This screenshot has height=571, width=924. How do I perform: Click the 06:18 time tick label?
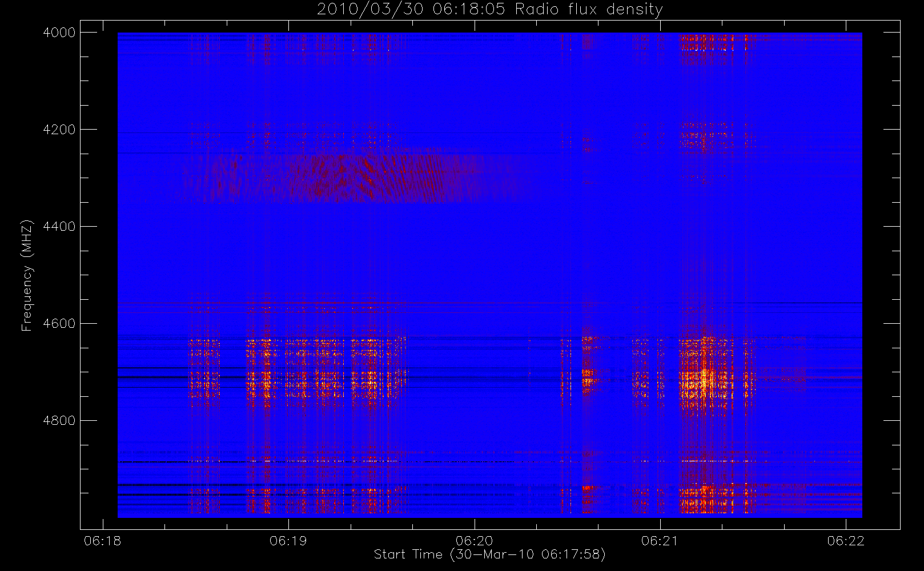click(103, 541)
